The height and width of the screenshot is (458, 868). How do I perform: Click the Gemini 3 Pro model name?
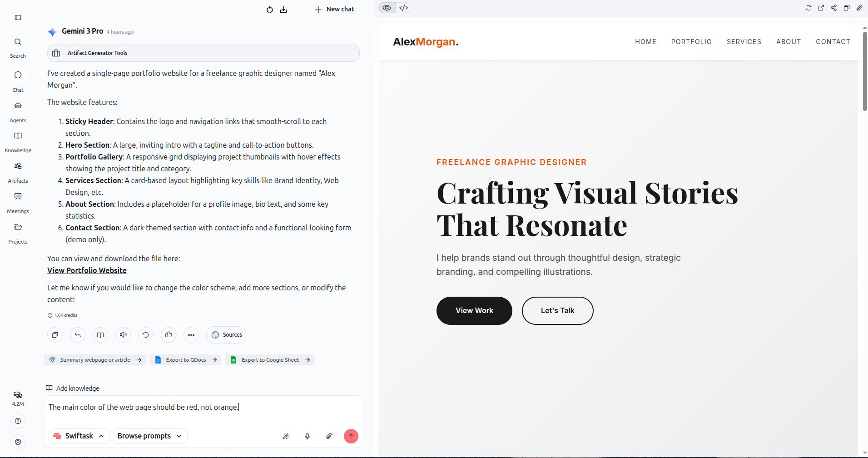(x=83, y=31)
